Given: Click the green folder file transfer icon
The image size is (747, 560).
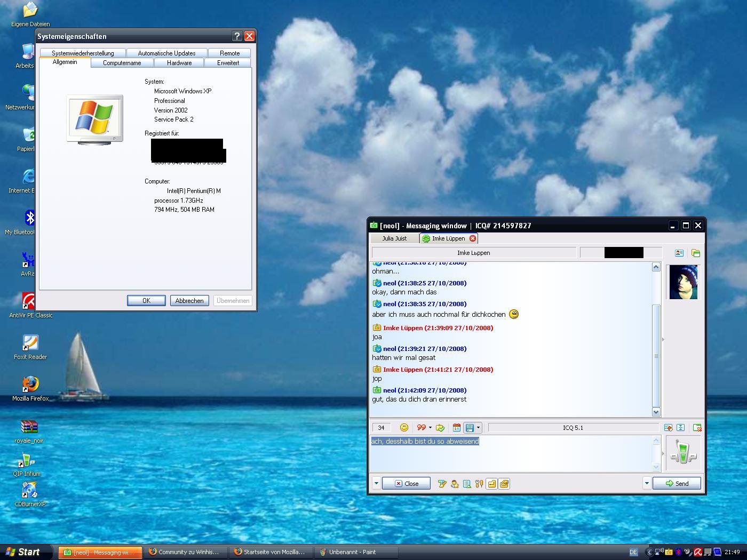Looking at the screenshot, I should (695, 253).
